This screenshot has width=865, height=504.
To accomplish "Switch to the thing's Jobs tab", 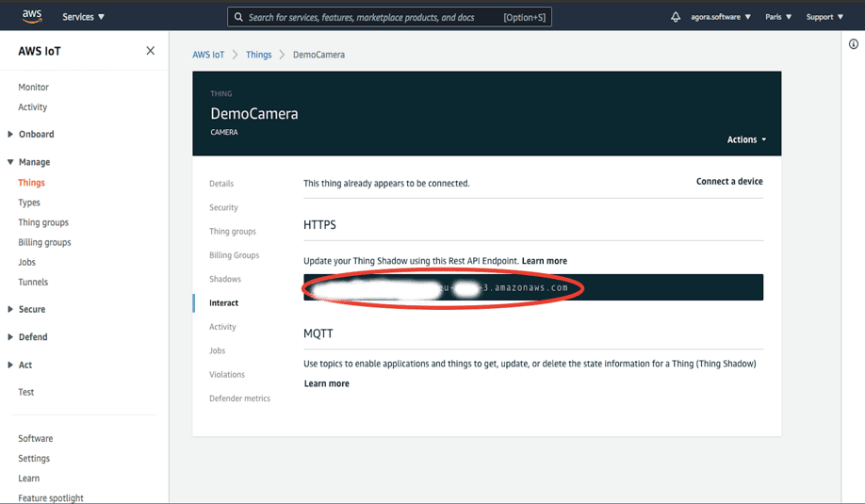I will [217, 350].
